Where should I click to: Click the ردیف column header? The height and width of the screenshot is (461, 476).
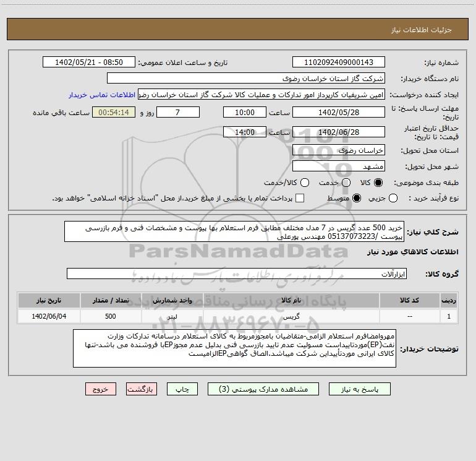tap(449, 300)
